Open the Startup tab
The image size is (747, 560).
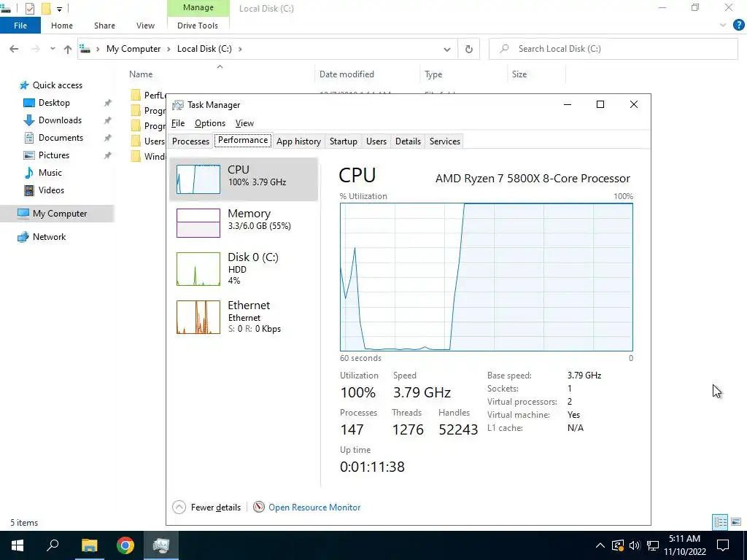[343, 141]
